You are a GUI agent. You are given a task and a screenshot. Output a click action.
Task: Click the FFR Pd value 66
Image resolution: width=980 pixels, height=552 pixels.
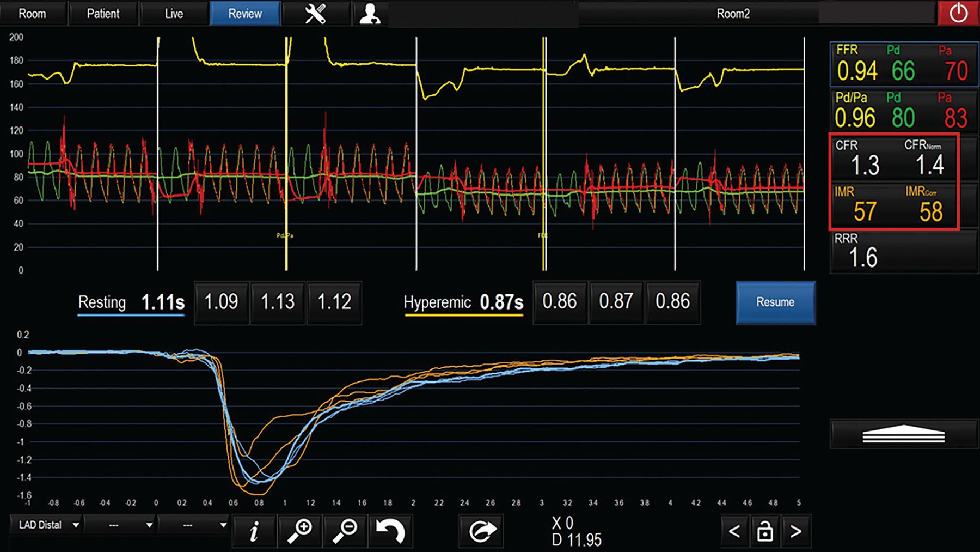(903, 71)
